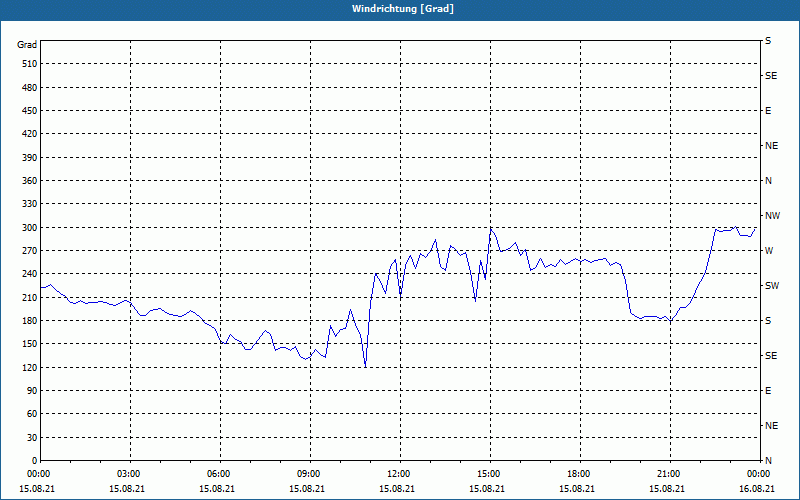Click the "21:00" time axis label
The height and width of the screenshot is (500, 800).
click(667, 474)
